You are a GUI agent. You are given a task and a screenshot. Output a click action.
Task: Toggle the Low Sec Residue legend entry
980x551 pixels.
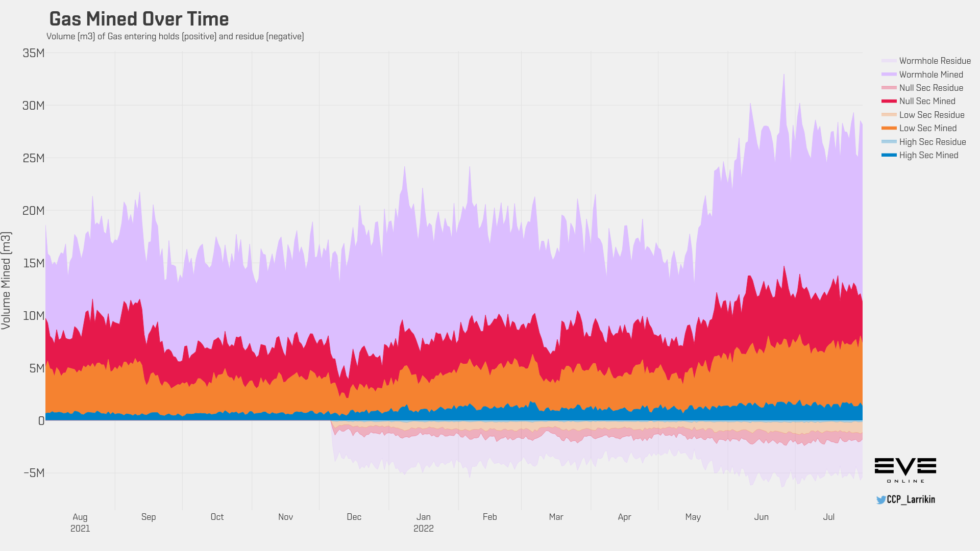click(x=932, y=115)
